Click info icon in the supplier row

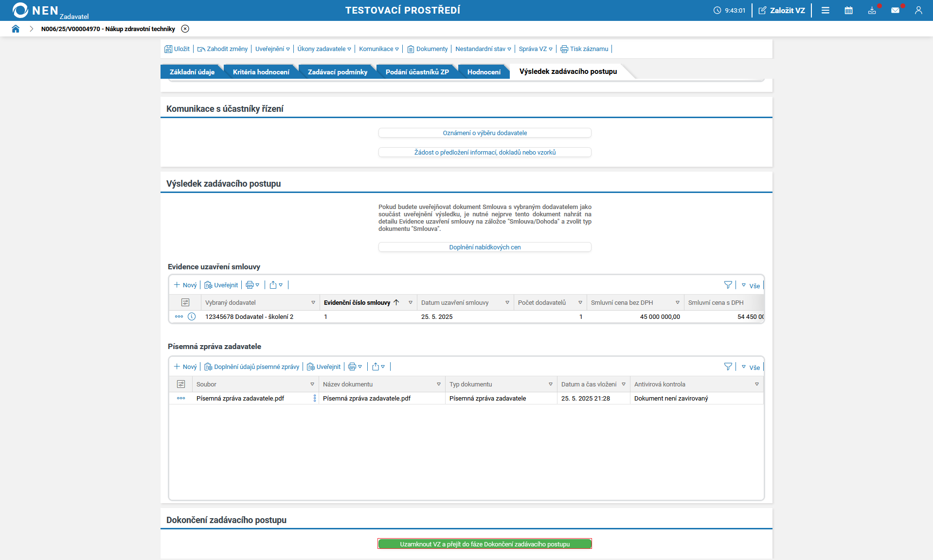[x=192, y=316]
